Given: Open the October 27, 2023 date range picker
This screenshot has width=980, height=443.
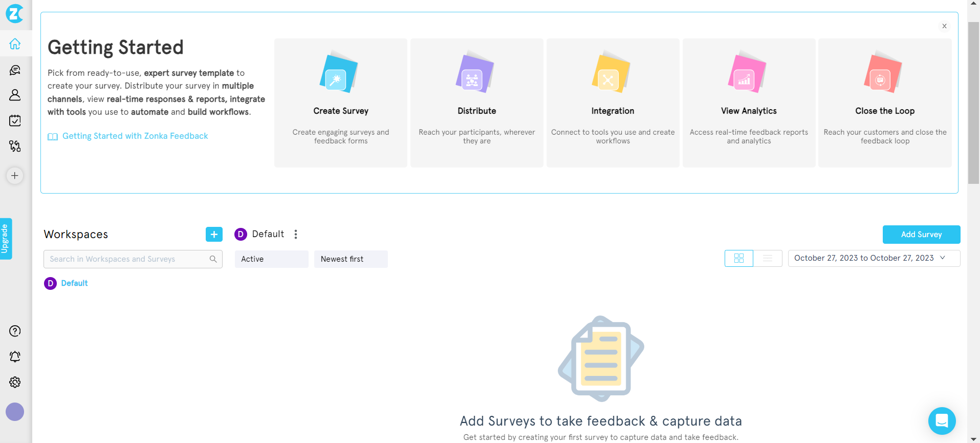Looking at the screenshot, I should pos(874,258).
